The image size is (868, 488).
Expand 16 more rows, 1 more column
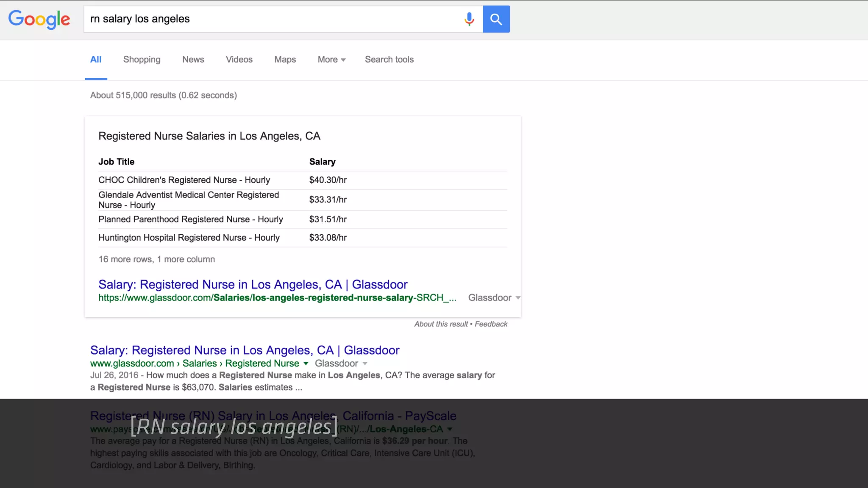click(x=156, y=259)
